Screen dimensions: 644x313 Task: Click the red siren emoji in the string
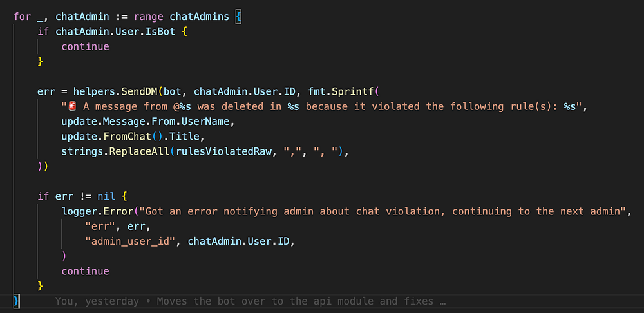(72, 106)
